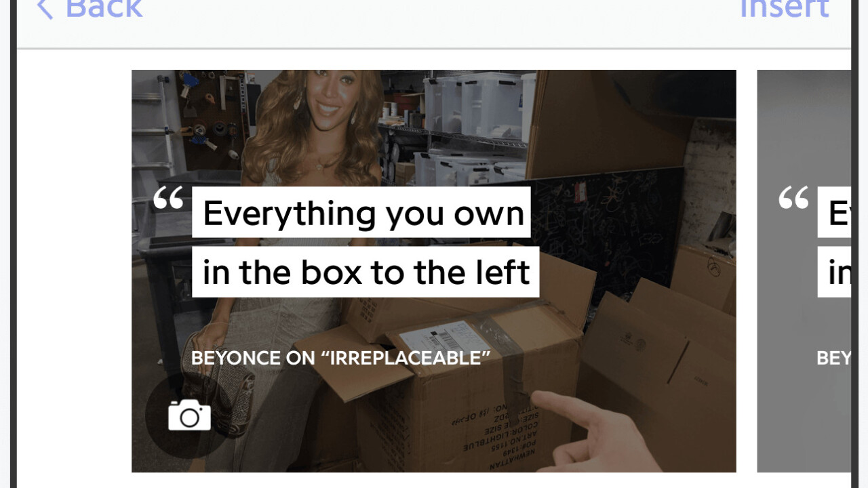Tap the Back chevron arrow
This screenshot has width=868, height=488.
click(x=45, y=8)
